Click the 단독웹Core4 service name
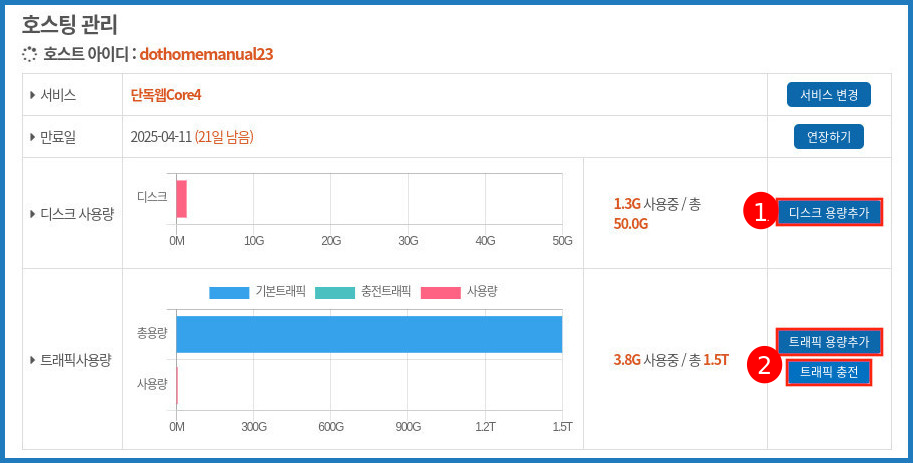 (x=166, y=96)
